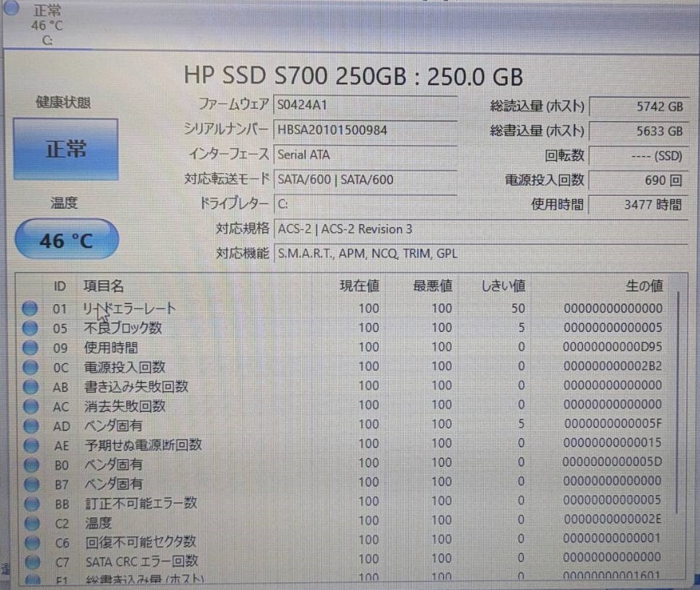The image size is (700, 590).
Task: Select the SATA CRC エラー回数 row
Action: tap(343, 560)
